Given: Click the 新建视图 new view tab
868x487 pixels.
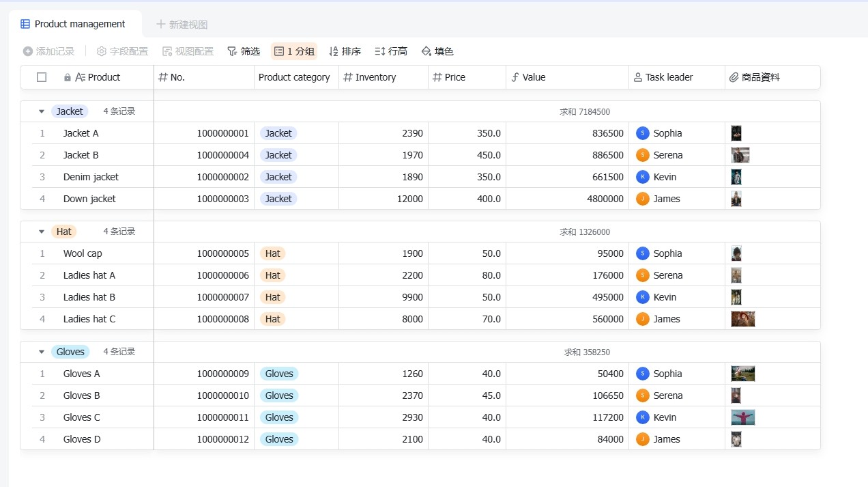Looking at the screenshot, I should click(182, 25).
